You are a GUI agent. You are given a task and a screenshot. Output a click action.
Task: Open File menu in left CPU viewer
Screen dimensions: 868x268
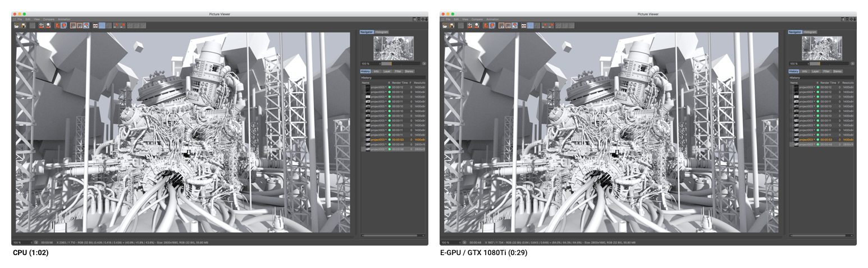click(20, 19)
